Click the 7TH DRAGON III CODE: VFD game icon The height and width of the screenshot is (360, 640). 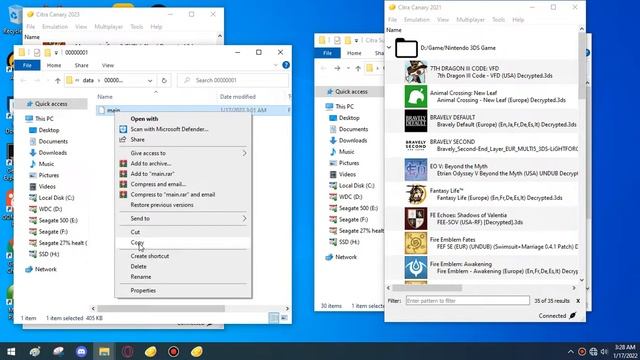(416, 72)
